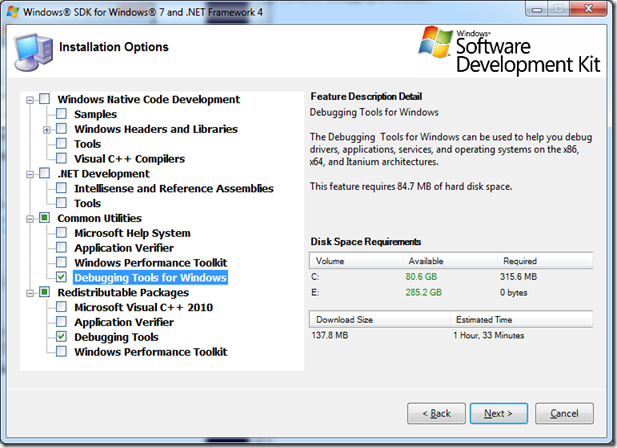This screenshot has height=448, width=617.
Task: Collapse the Windows Native Code Development node
Action: tap(30, 100)
